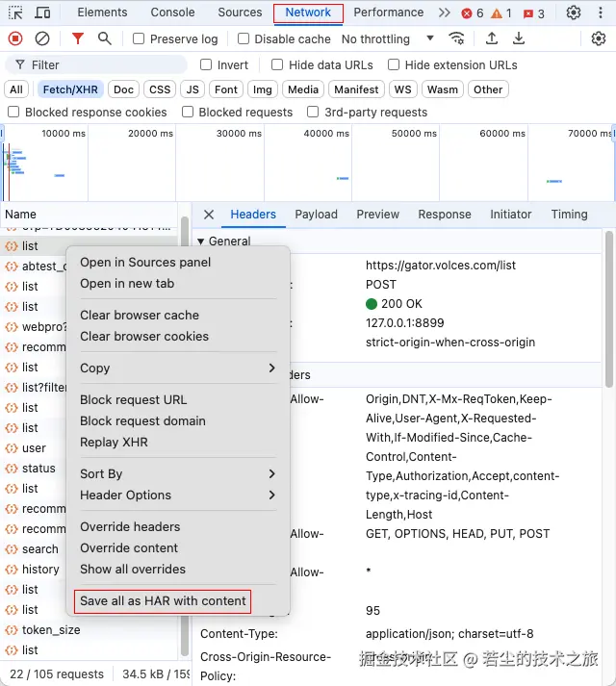This screenshot has width=616, height=686.
Task: Check Blocked response cookies
Action: click(x=13, y=112)
